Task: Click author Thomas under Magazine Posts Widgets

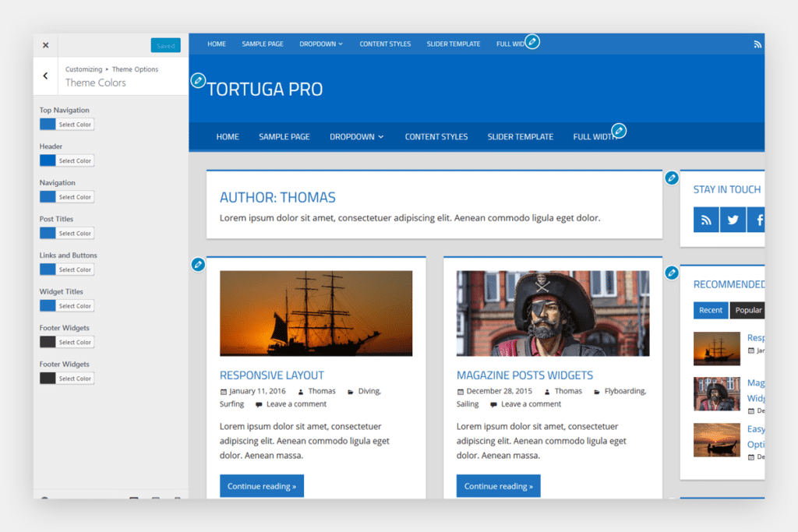Action: 568,391
